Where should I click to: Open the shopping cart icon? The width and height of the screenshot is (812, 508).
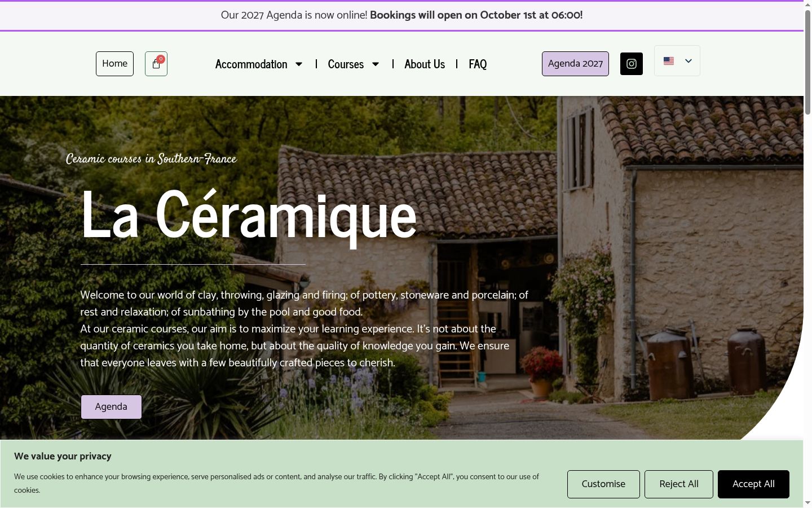tap(156, 64)
